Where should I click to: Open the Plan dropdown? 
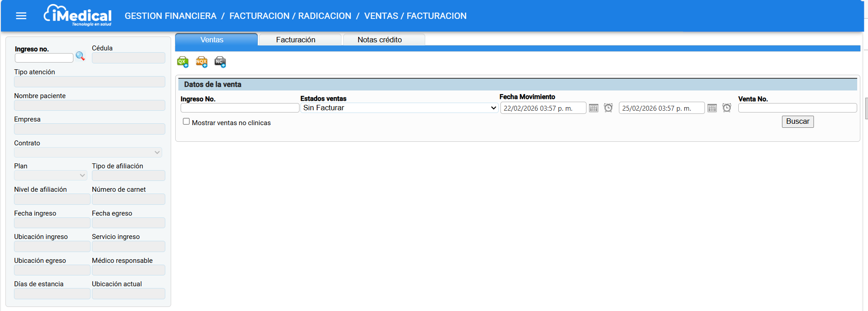pyautogui.click(x=50, y=176)
